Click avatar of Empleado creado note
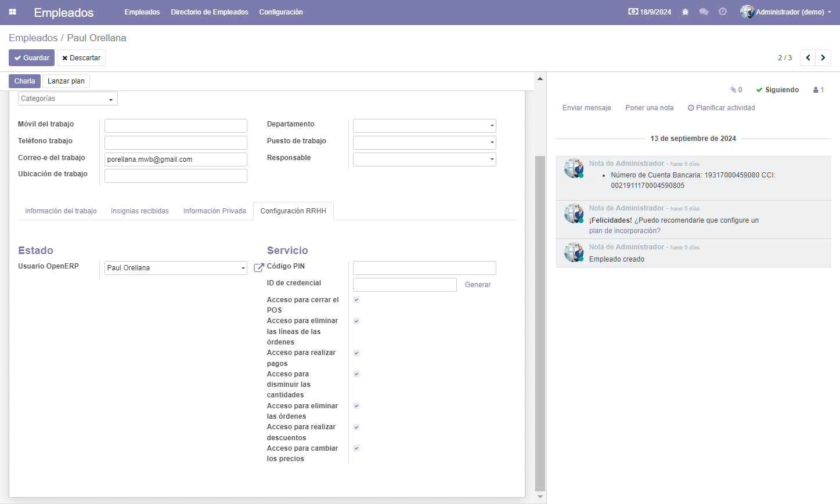 pos(574,252)
